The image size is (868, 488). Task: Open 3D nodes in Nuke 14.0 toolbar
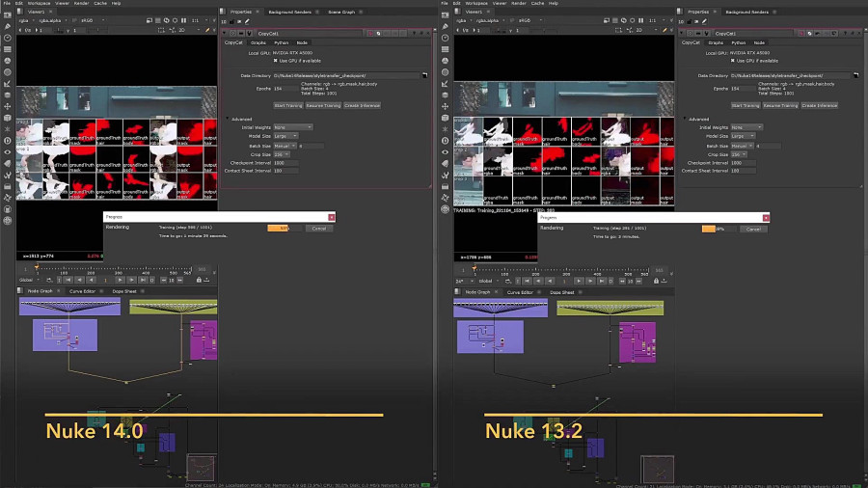click(7, 118)
